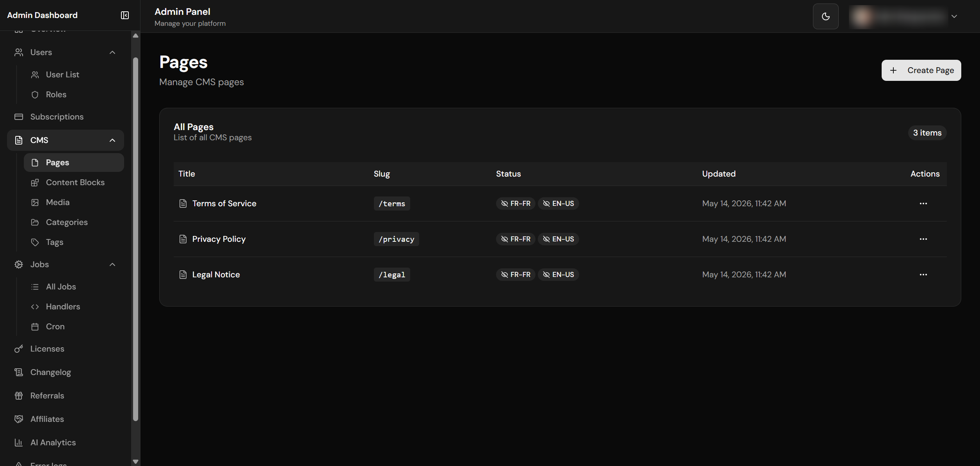Click the Changelog scroll icon
Screen dimensions: 980x466
point(19,372)
